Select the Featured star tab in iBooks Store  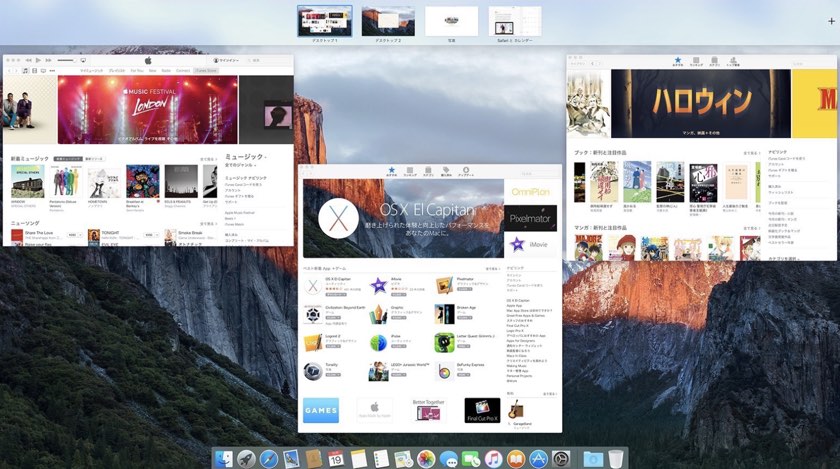click(678, 62)
